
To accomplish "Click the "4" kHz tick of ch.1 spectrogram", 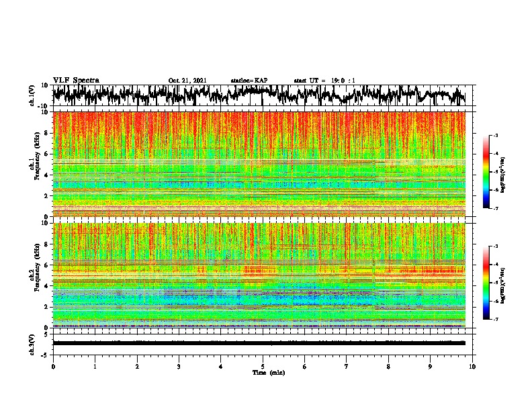I will tap(46, 175).
